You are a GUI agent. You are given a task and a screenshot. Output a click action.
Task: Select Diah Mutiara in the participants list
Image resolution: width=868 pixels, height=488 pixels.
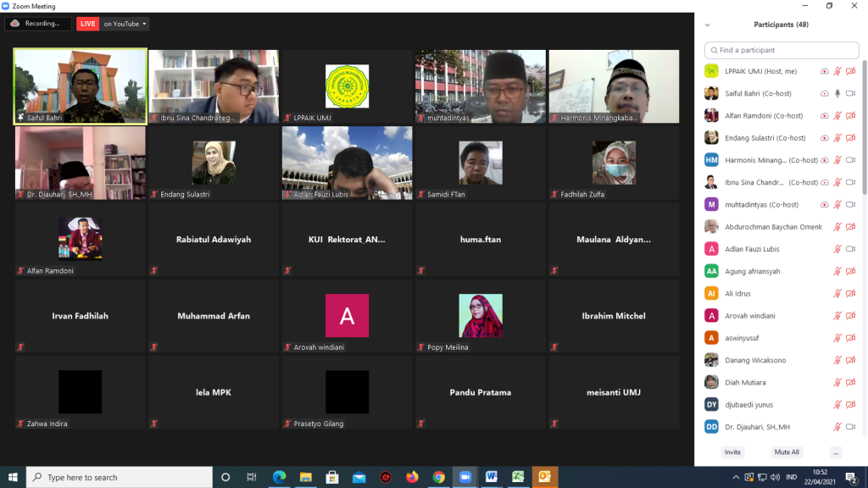(782, 382)
